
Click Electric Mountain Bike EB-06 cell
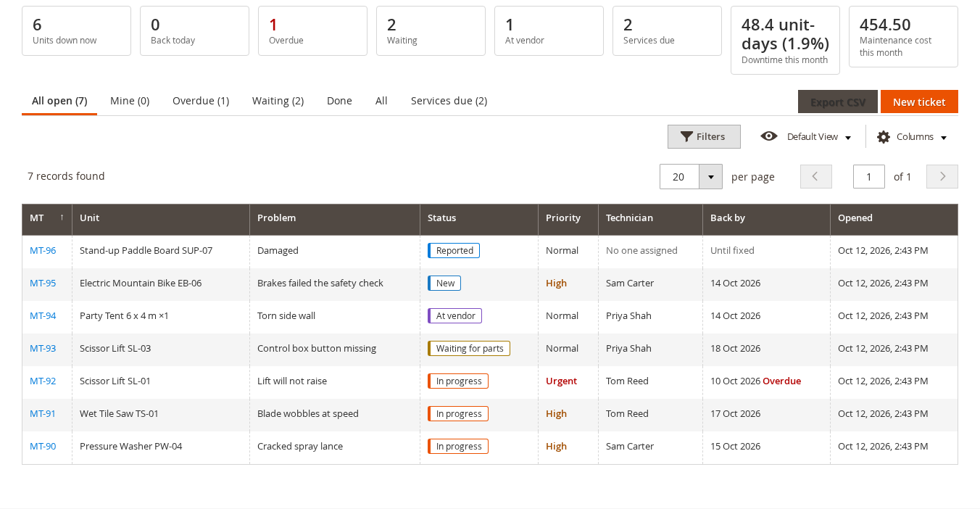[x=161, y=283]
